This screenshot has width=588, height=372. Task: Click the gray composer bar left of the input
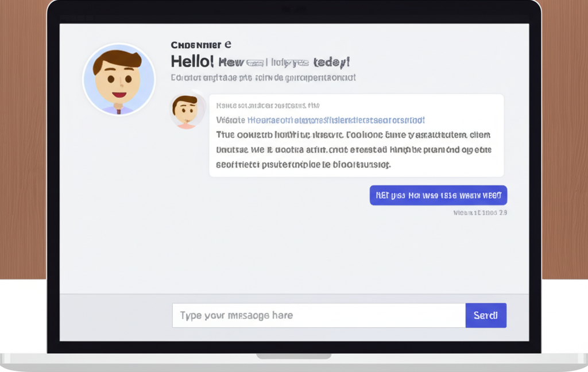click(115, 315)
